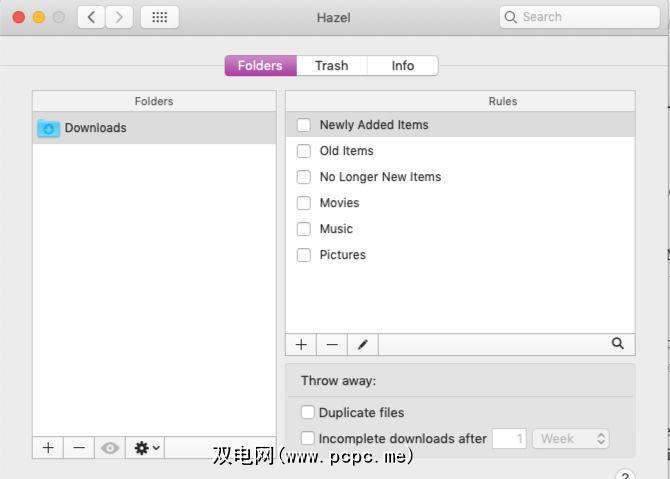Select the Old Items rule text
The image size is (670, 479).
click(x=347, y=151)
